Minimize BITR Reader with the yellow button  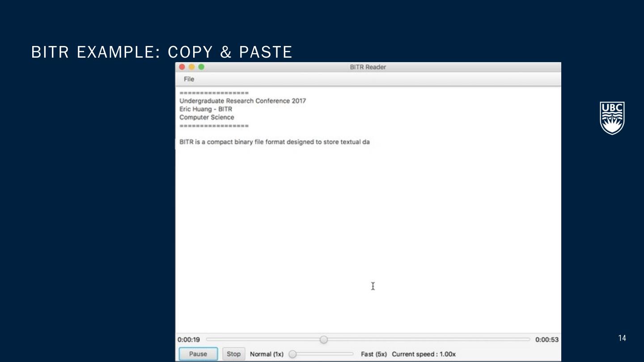point(191,67)
